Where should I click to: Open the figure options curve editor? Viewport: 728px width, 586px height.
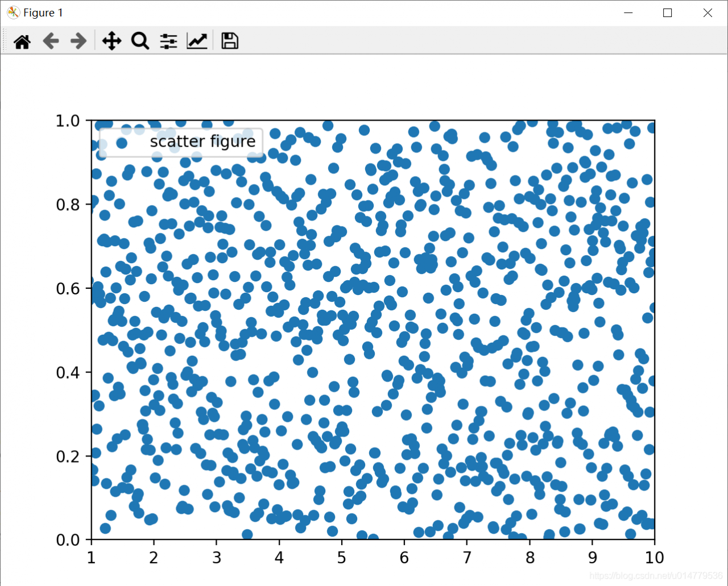196,40
